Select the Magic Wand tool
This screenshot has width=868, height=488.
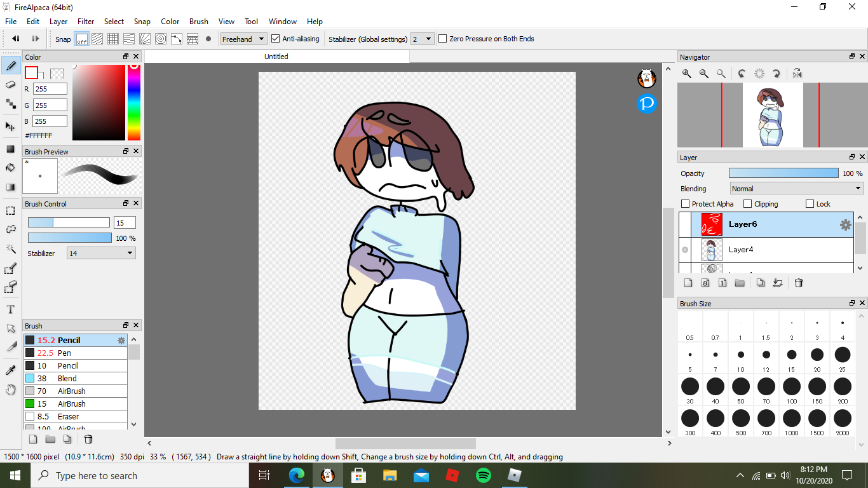(11, 248)
